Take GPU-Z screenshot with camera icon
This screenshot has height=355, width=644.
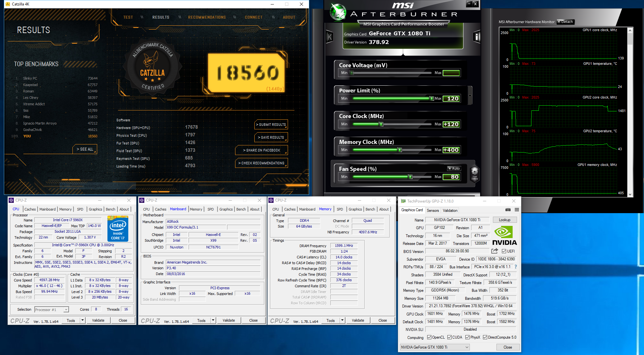[508, 210]
